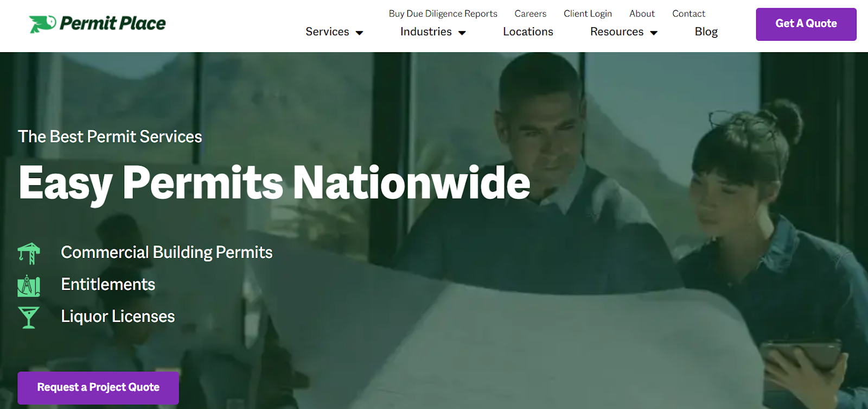Screen dimensions: 868x409
Task: Click the Commercial Building Permits text
Action: [x=167, y=253]
